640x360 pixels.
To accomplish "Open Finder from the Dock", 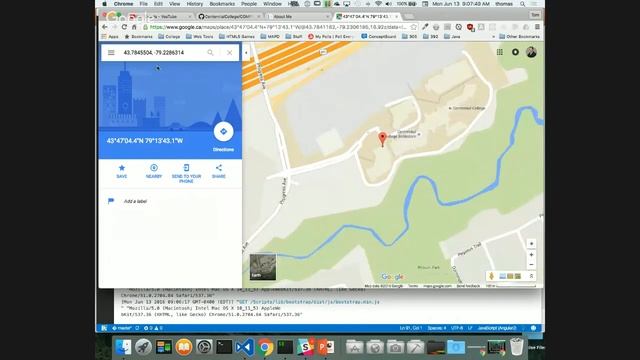I will (123, 347).
